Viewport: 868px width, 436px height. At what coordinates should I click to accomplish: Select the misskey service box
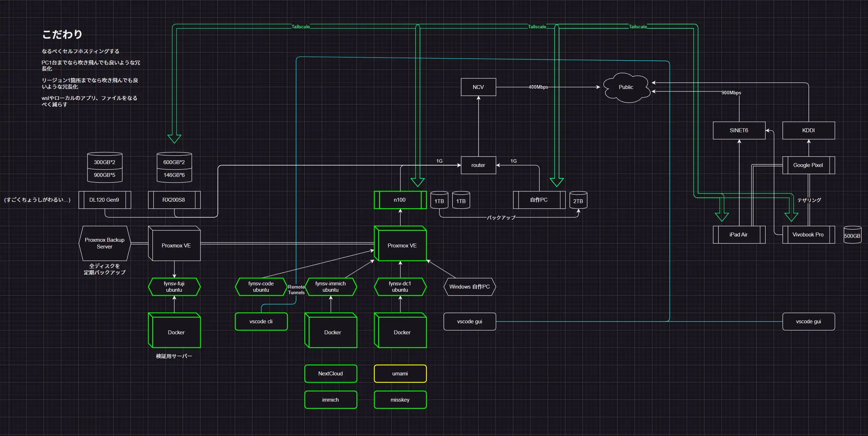tap(400, 400)
